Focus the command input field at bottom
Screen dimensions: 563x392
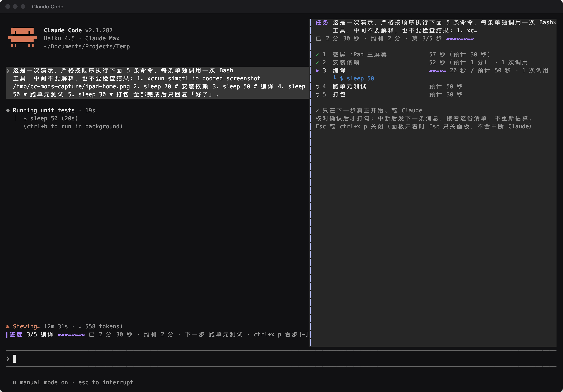pos(281,359)
